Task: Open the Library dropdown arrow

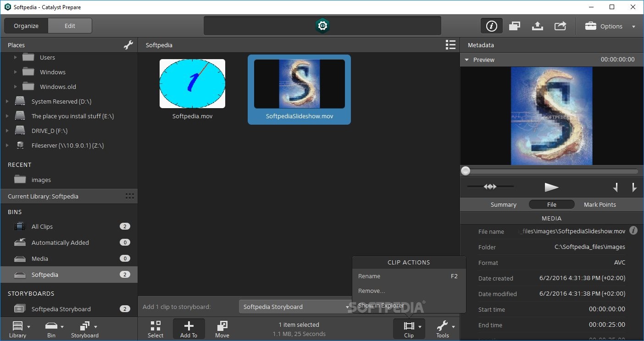Action: [29, 327]
